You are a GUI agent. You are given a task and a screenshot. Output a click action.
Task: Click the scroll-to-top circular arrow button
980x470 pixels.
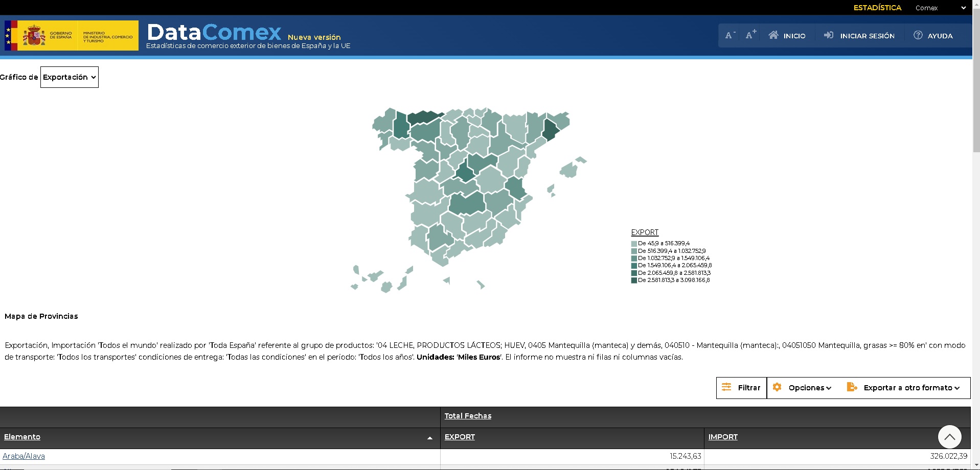tap(950, 437)
